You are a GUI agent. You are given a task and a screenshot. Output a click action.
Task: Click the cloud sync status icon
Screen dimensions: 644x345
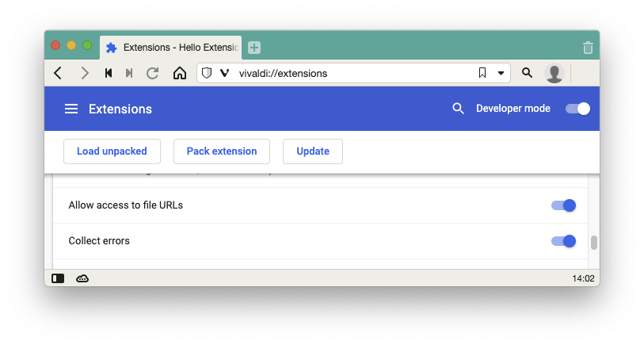tap(82, 278)
